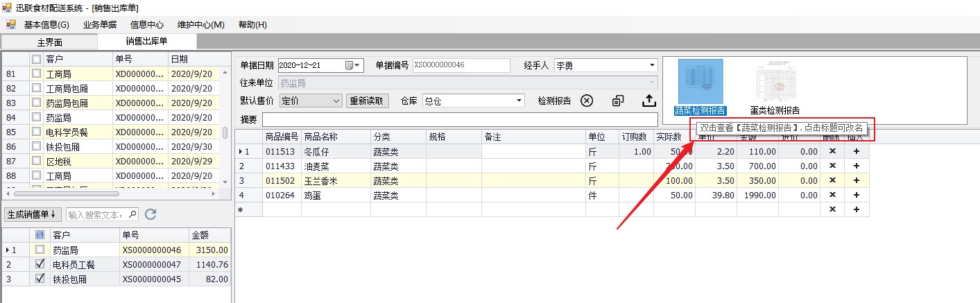Click the 分类 column header
980x303 pixels.
pos(398,137)
